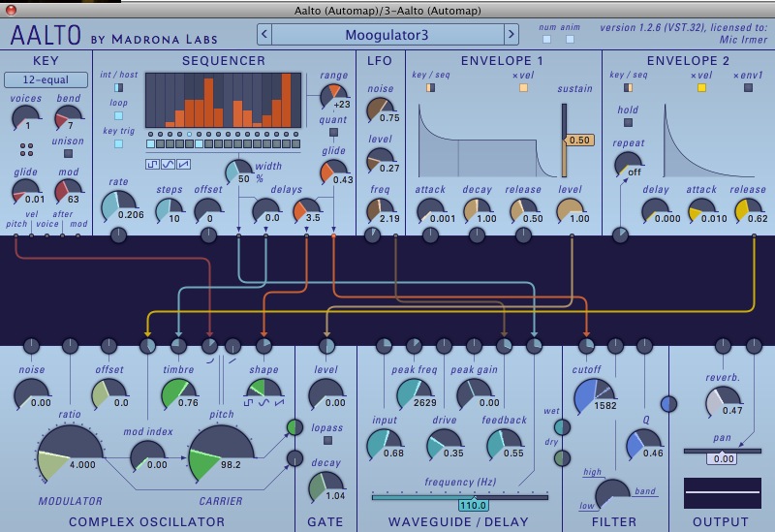The width and height of the screenshot is (775, 532).
Task: Click the filter cutoff knob
Action: (593, 396)
